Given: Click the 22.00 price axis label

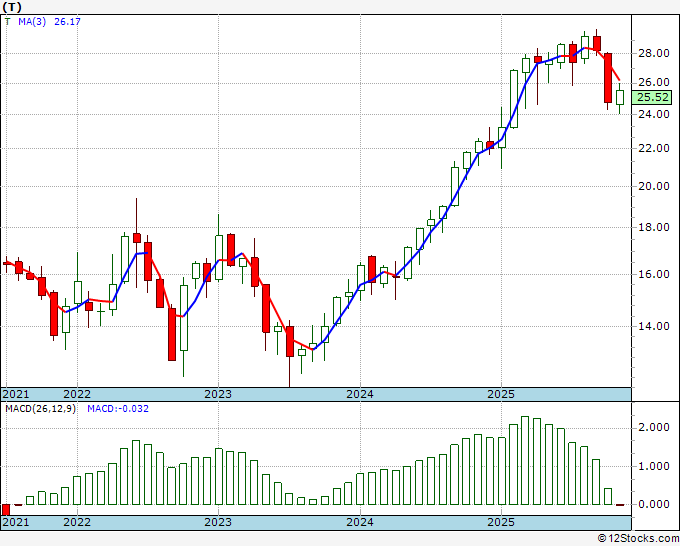Looking at the screenshot, I should 654,148.
